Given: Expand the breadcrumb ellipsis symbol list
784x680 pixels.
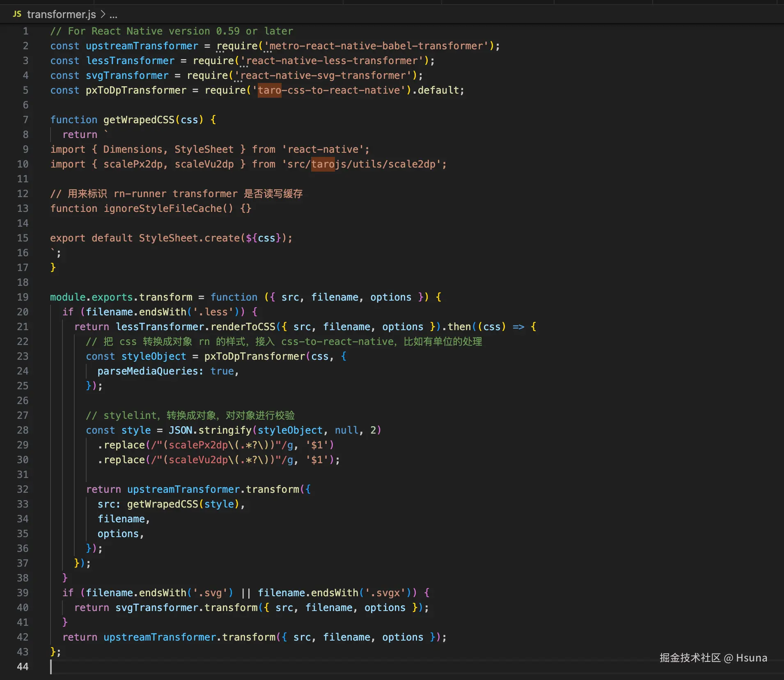Looking at the screenshot, I should point(114,15).
